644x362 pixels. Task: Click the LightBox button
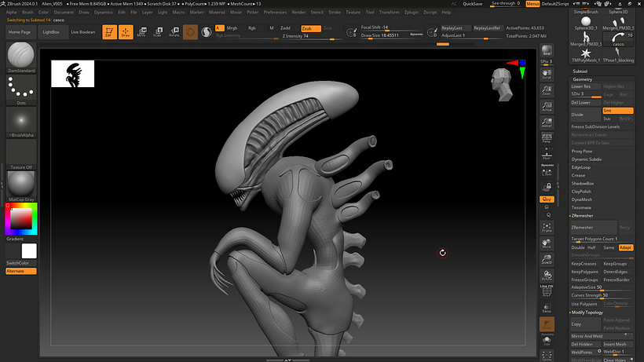pos(51,32)
